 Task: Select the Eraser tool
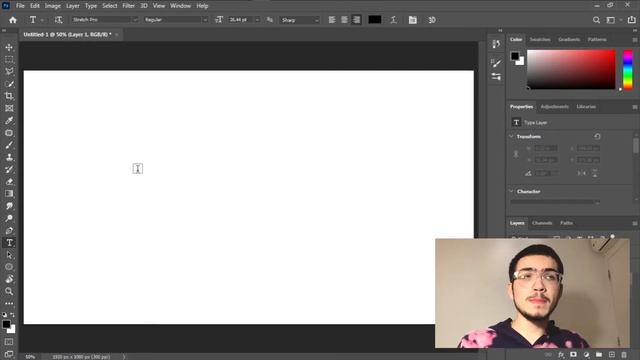click(x=9, y=182)
